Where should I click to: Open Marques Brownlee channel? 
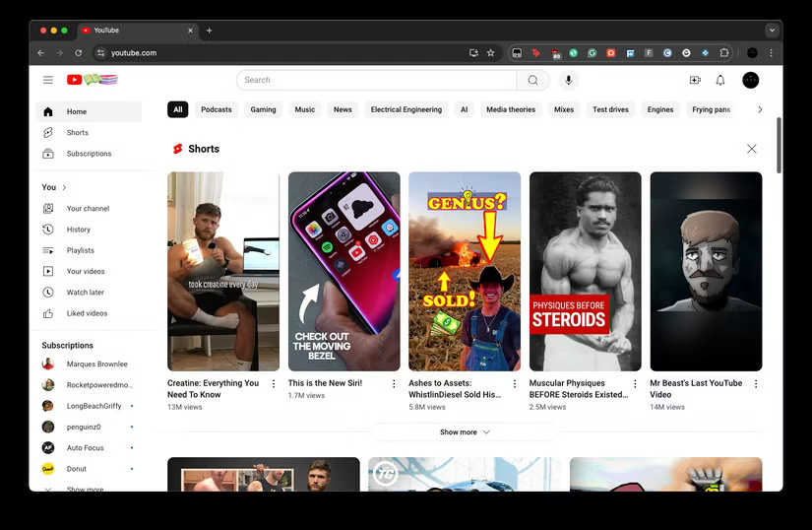89,364
